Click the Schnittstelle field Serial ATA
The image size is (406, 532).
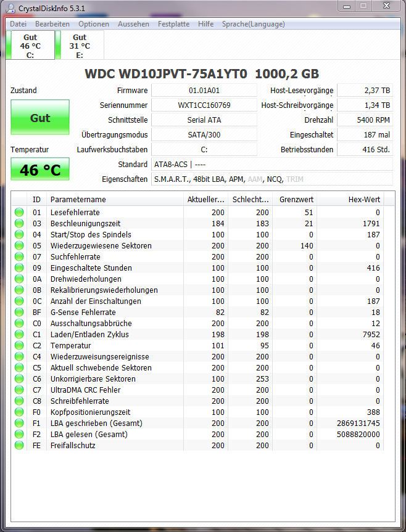click(204, 120)
